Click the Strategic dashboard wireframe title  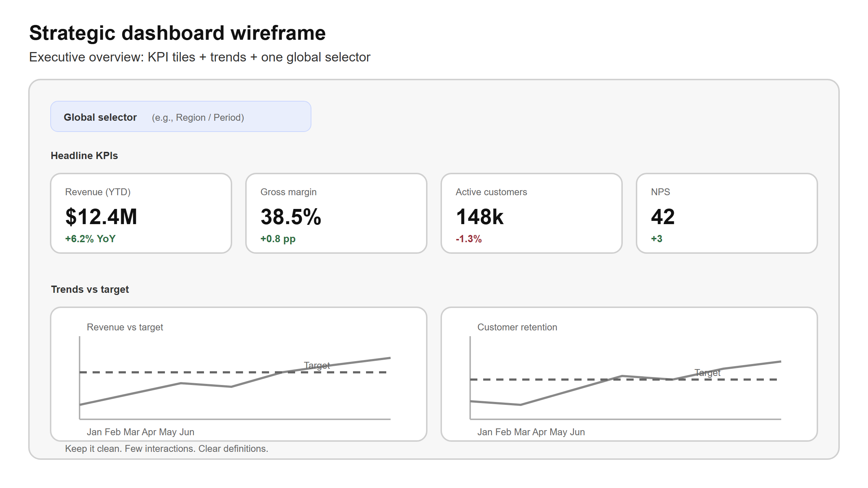pyautogui.click(x=177, y=33)
